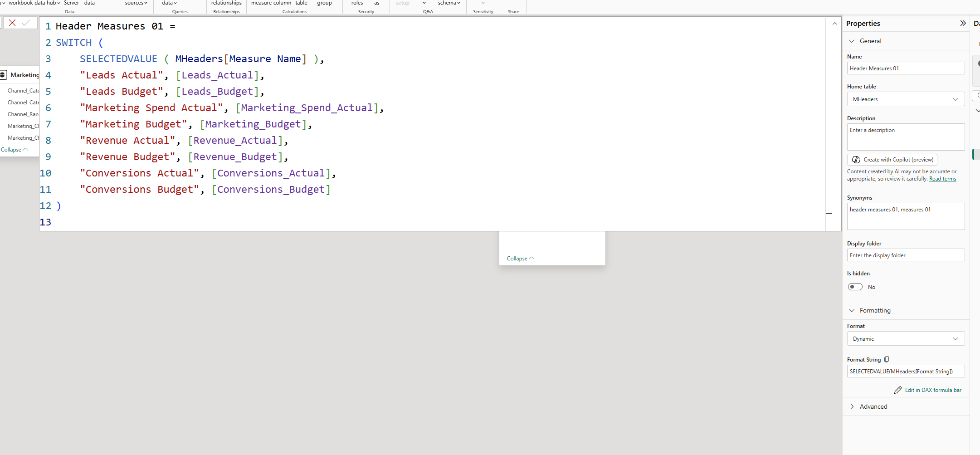Click the Properties pane title

click(x=863, y=24)
